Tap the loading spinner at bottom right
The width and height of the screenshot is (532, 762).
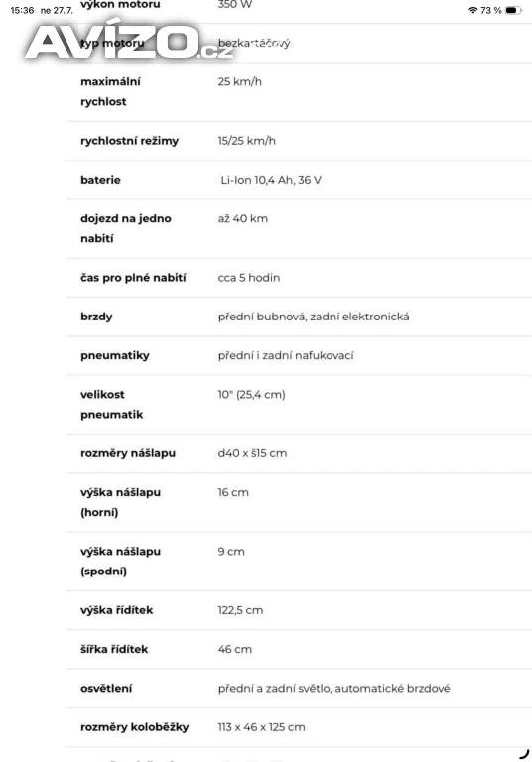pos(524,753)
